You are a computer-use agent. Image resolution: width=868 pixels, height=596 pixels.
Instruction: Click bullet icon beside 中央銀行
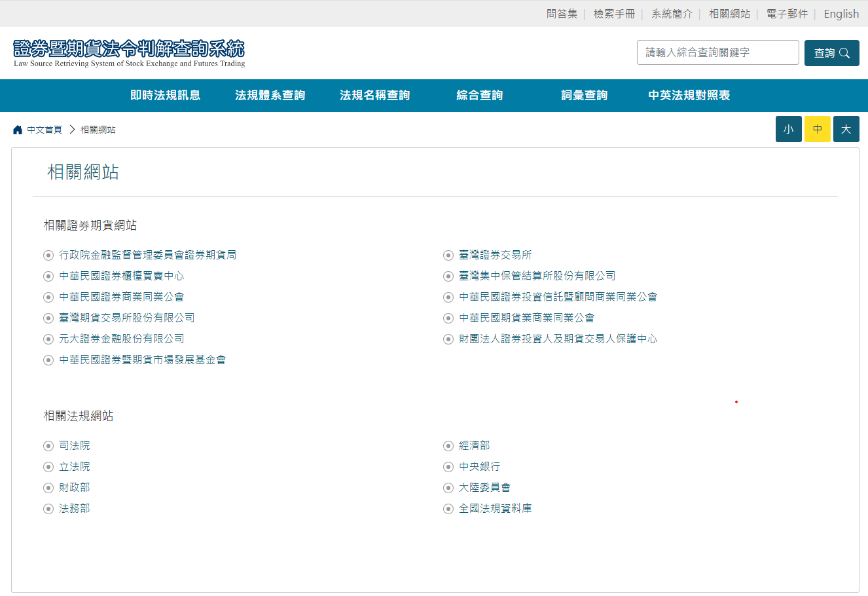click(448, 467)
